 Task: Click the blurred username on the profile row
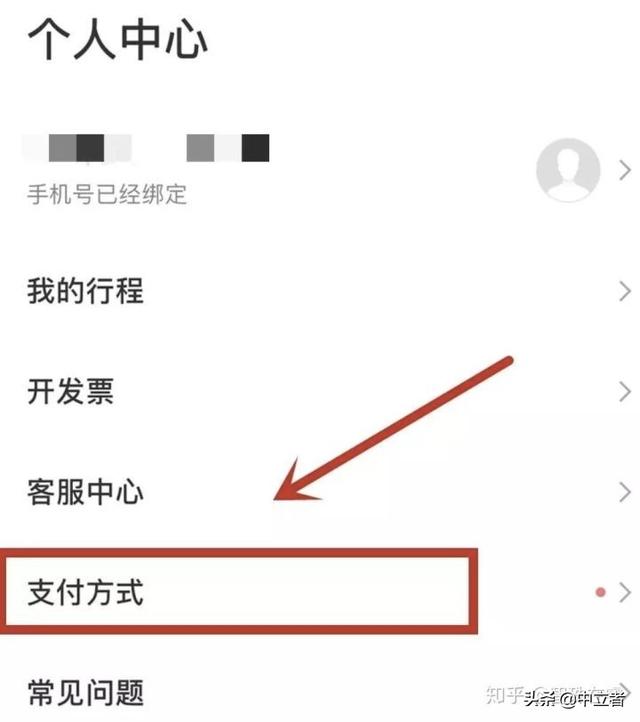pos(146,148)
